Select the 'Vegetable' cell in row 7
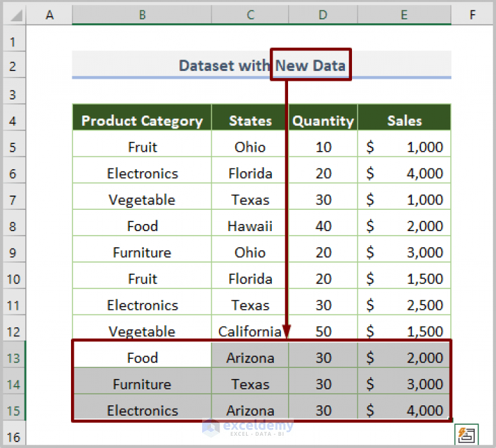Image resolution: width=496 pixels, height=448 pixels. (142, 196)
